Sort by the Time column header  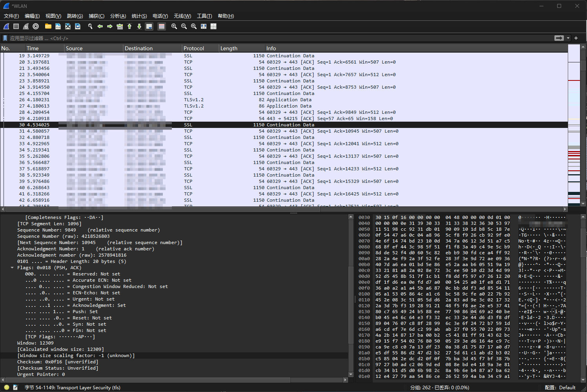pyautogui.click(x=45, y=48)
